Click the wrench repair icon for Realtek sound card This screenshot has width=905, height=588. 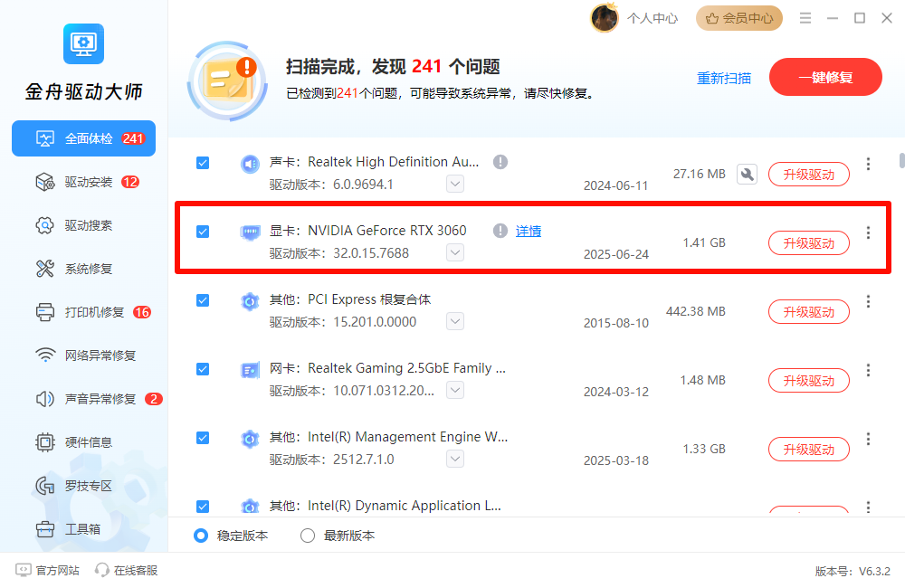[x=747, y=175]
